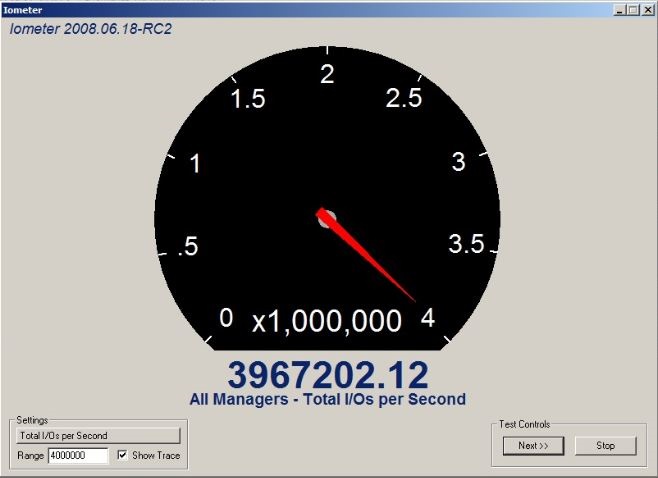Viewport: 658px width, 478px height.
Task: Click the gray hub at gauge center
Action: pyautogui.click(x=325, y=218)
